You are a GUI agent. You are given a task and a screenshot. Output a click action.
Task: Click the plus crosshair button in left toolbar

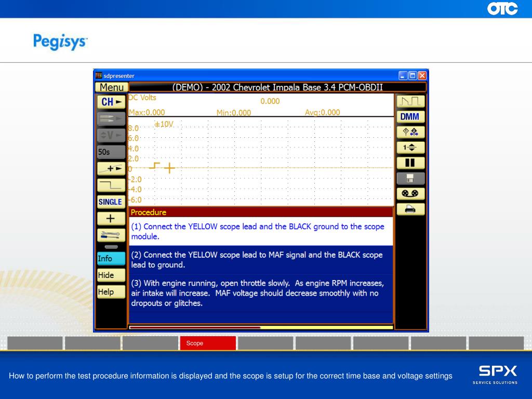(x=111, y=219)
